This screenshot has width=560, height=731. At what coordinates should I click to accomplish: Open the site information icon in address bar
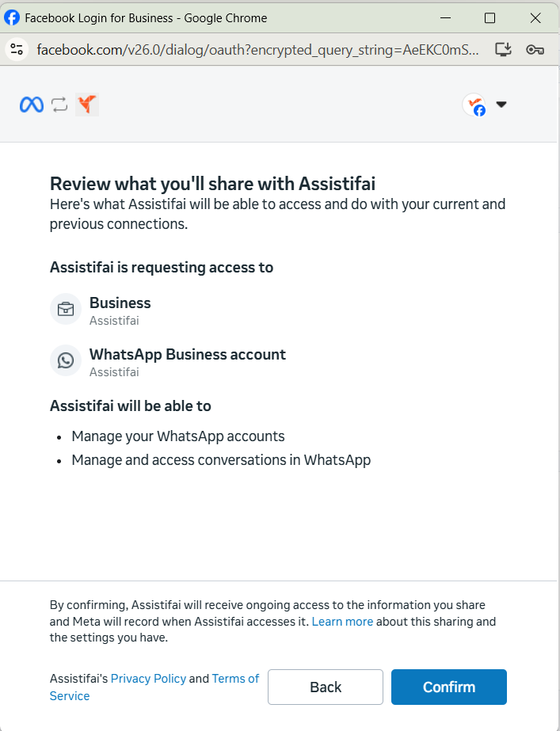17,49
